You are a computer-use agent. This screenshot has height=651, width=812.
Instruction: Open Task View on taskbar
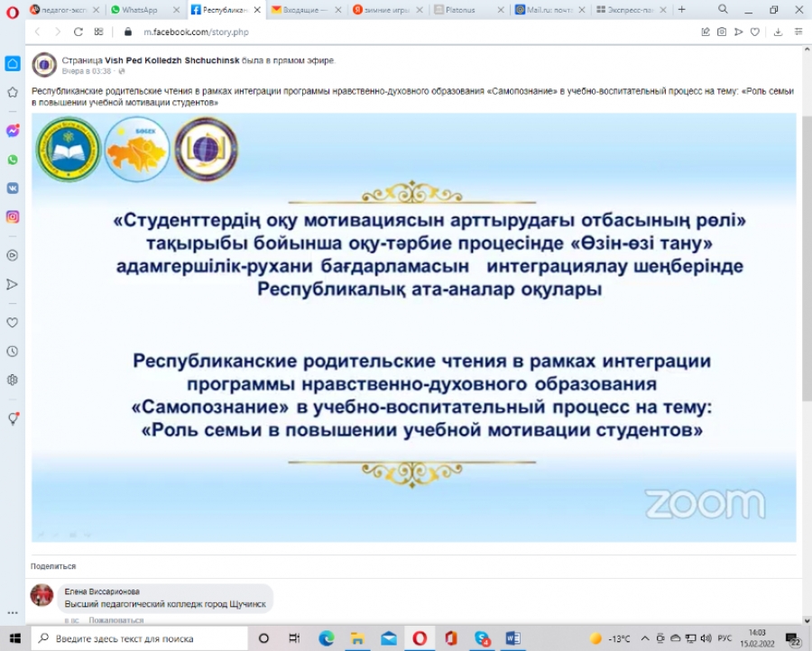pos(294,638)
